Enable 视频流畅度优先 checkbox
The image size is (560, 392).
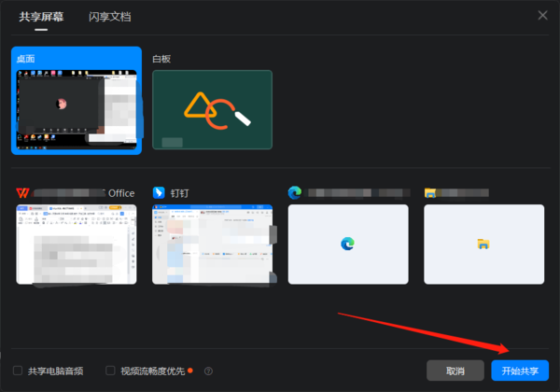coord(110,371)
